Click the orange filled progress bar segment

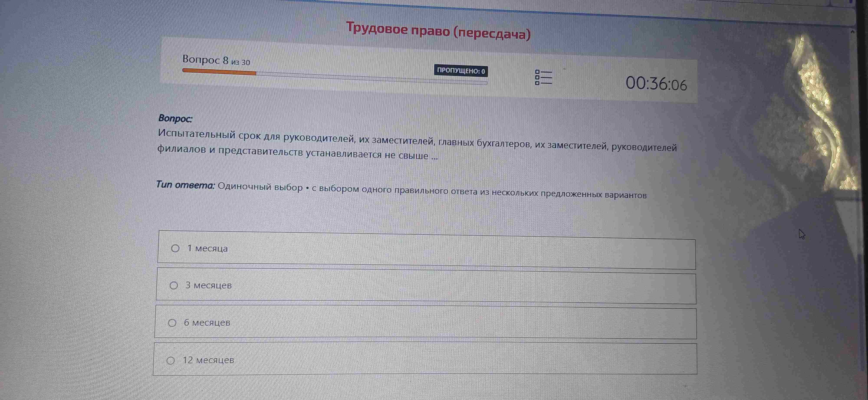point(219,72)
